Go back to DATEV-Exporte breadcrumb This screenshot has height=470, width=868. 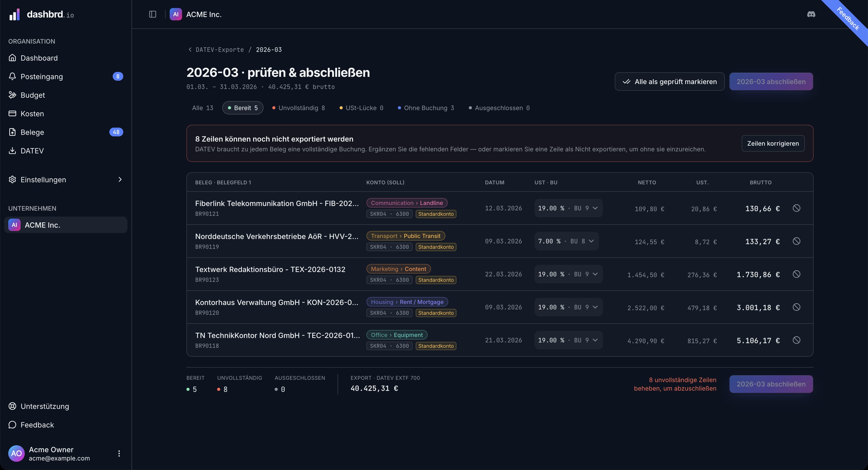click(216, 50)
